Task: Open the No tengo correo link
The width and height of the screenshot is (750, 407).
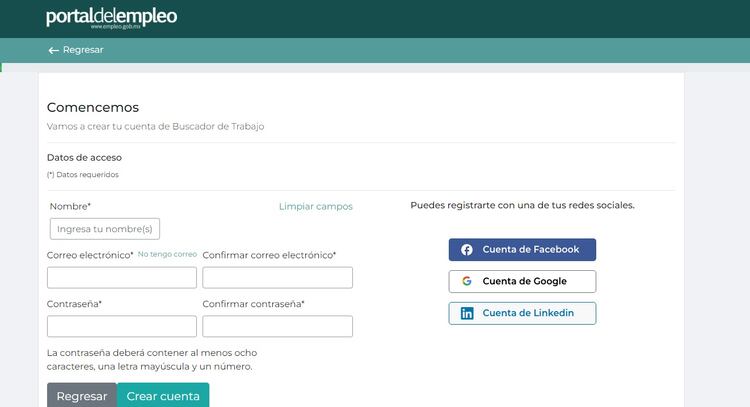Action: (167, 255)
